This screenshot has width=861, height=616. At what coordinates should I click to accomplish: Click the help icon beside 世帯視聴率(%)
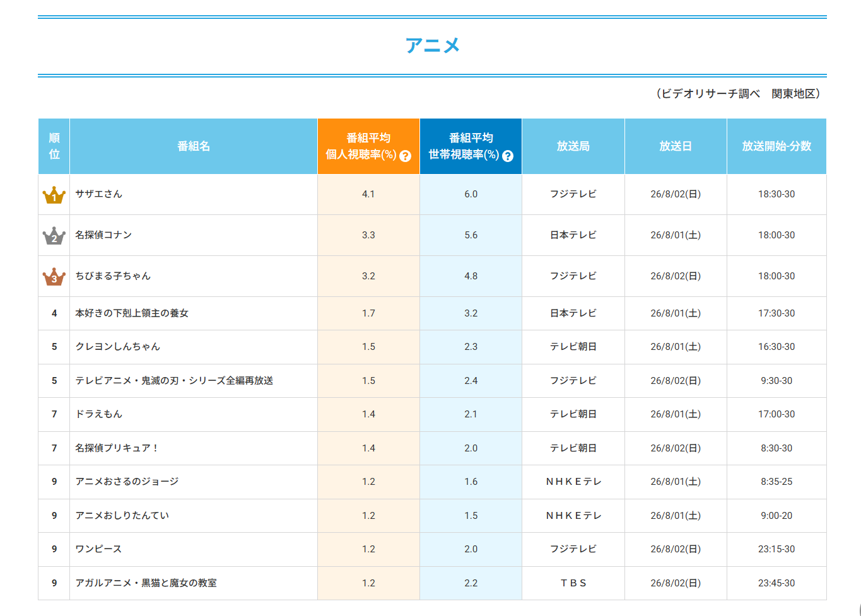point(508,156)
